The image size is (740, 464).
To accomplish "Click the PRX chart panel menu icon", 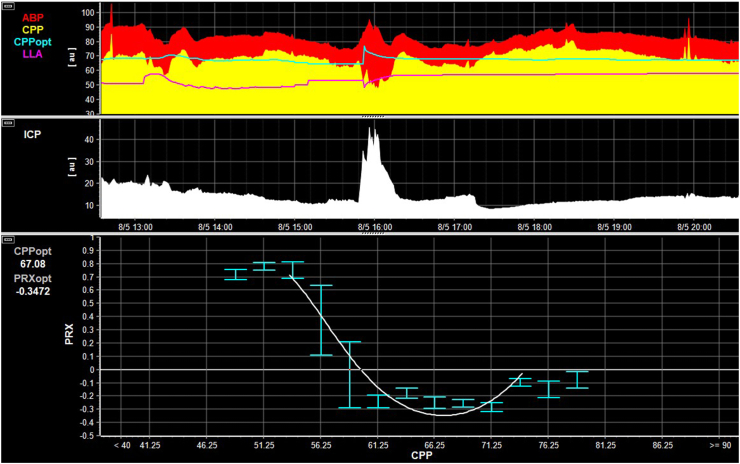I will 9,241.
